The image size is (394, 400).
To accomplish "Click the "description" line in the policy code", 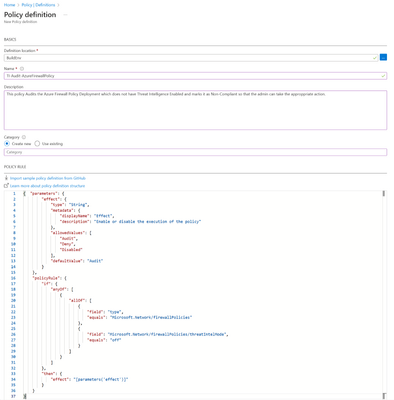I will 130,222.
